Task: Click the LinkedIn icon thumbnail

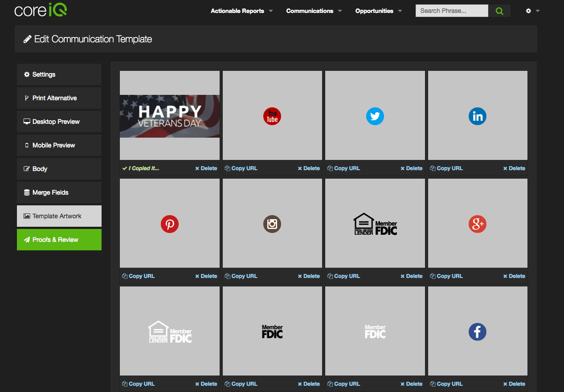Action: (478, 116)
